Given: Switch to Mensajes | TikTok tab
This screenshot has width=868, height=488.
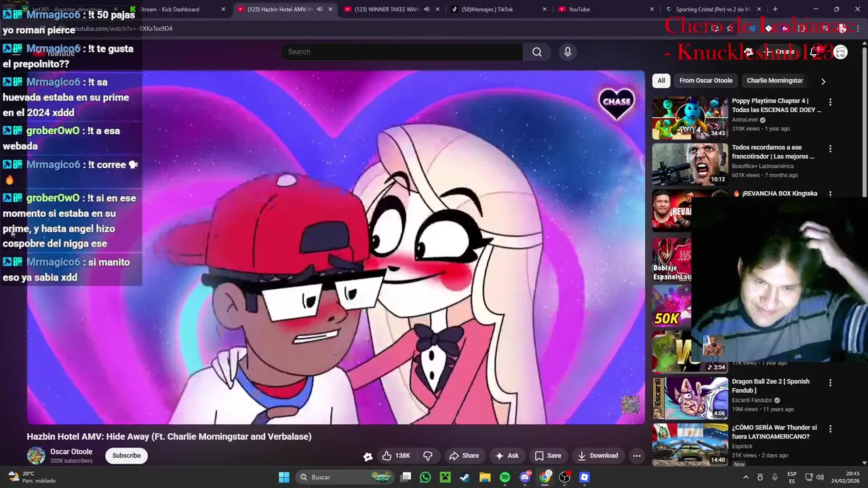Looking at the screenshot, I should coord(498,9).
